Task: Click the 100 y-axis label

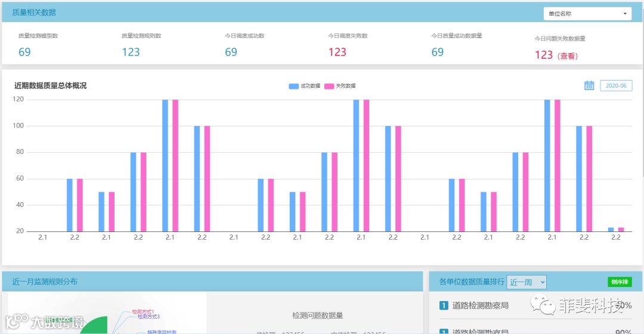Action: click(x=18, y=126)
